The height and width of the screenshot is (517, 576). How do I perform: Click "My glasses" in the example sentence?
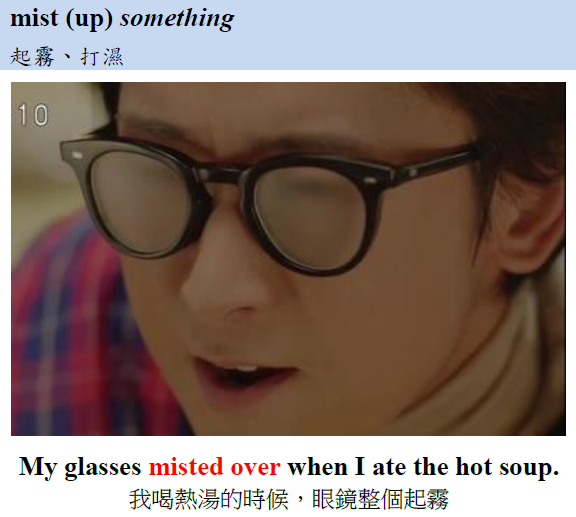pos(80,467)
